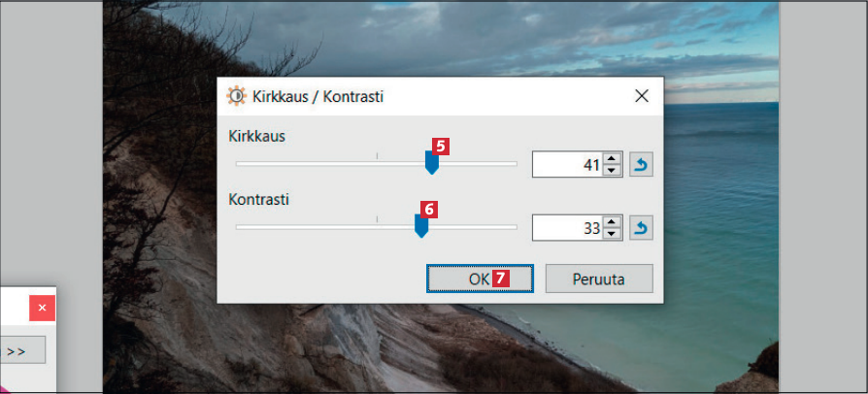Screen dimensions: 868x394
Task: Close the Kirkkaus / Kontrasti dialog
Action: 642,96
